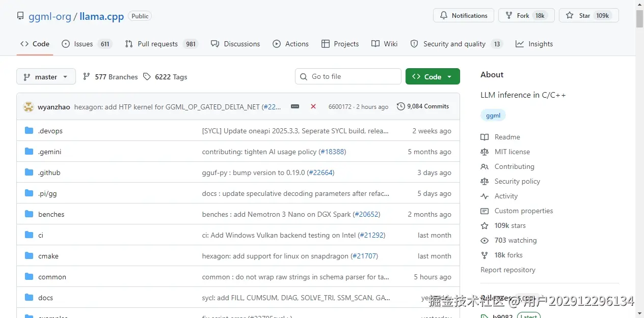This screenshot has height=318, width=644.
Task: Open the wyanzhao avatar
Action: coord(29,107)
